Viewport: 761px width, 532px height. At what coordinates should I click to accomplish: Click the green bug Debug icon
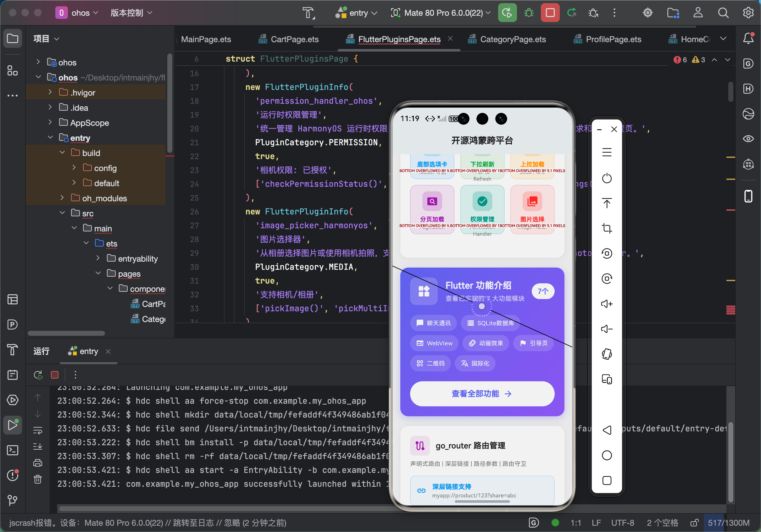[529, 13]
